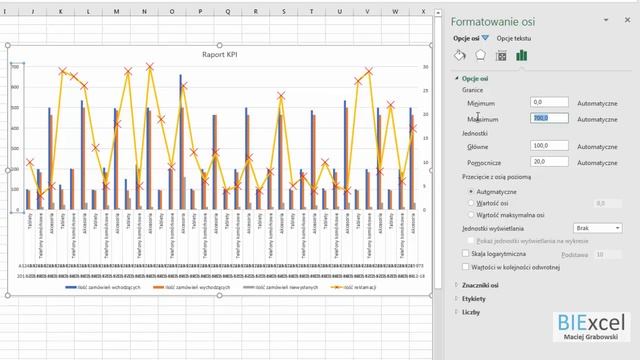Click the Główne units input field
Image resolution: width=640 pixels, height=360 pixels.
point(549,146)
